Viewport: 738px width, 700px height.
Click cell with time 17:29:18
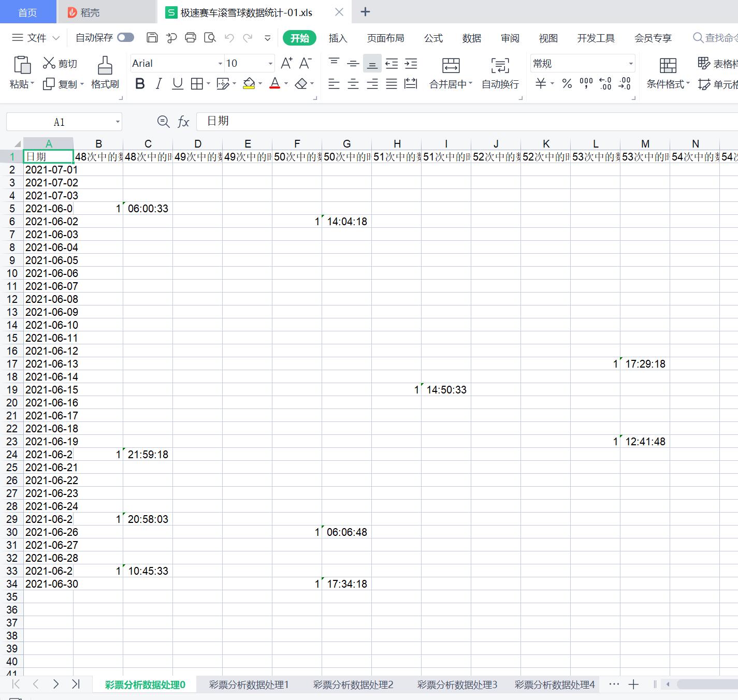645,363
